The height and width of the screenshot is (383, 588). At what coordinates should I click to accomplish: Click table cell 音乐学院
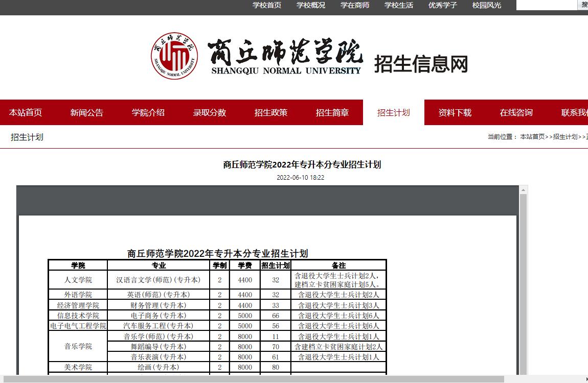tap(78, 346)
